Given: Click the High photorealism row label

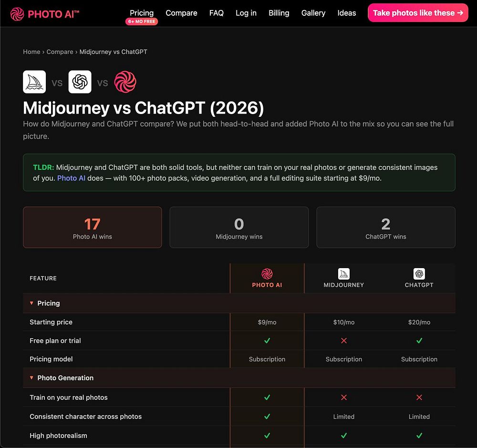Looking at the screenshot, I should click(x=58, y=436).
